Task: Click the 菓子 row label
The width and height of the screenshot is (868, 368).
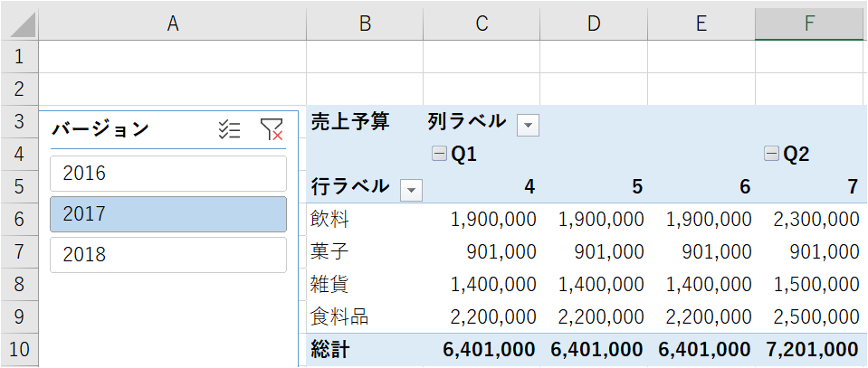Action: 330,252
